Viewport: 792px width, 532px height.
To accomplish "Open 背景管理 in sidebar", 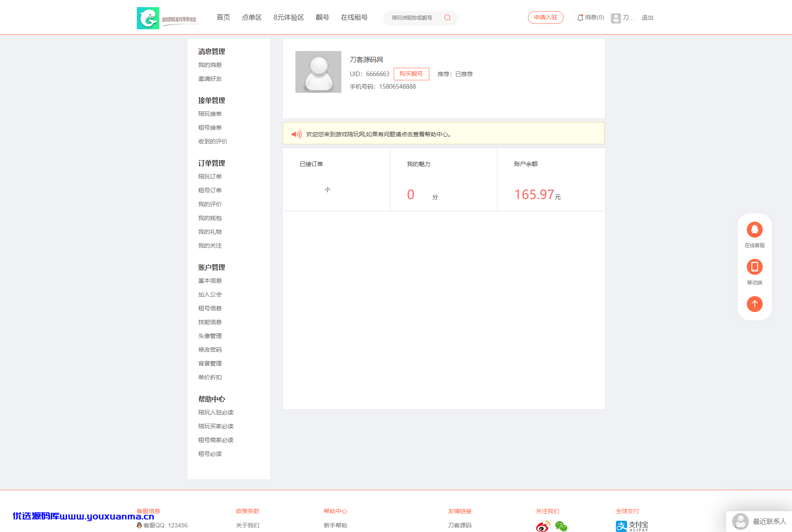I will point(210,363).
